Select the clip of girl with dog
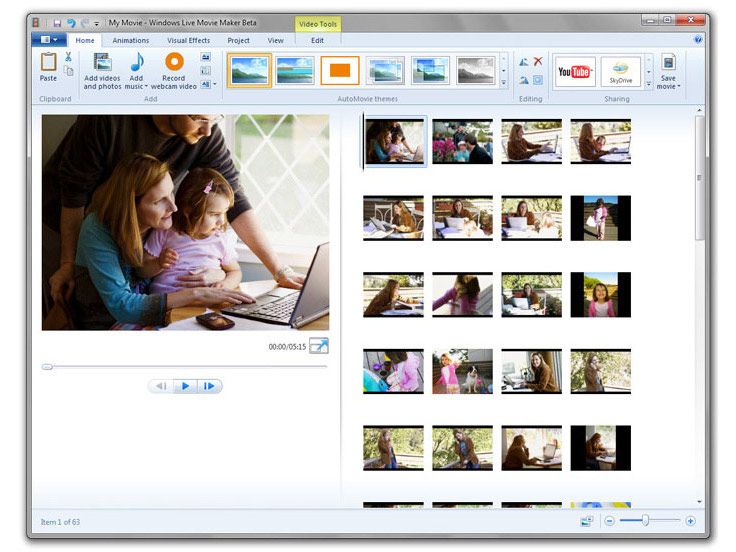This screenshot has height=552, width=736. click(462, 371)
